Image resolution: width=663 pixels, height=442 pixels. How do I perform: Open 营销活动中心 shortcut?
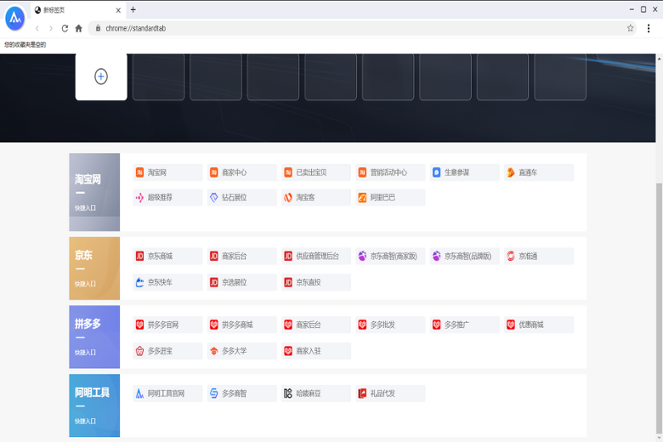tap(390, 173)
